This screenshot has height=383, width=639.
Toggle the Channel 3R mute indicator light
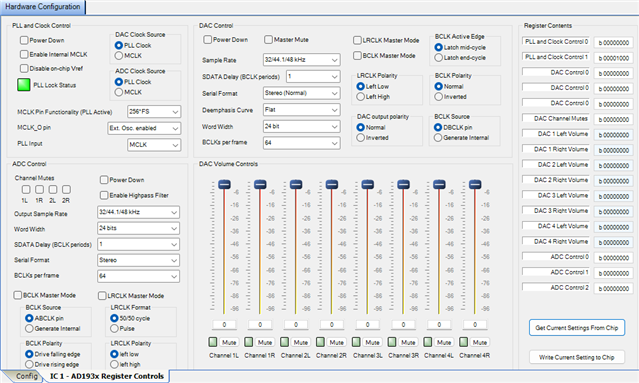pyautogui.click(x=392, y=342)
